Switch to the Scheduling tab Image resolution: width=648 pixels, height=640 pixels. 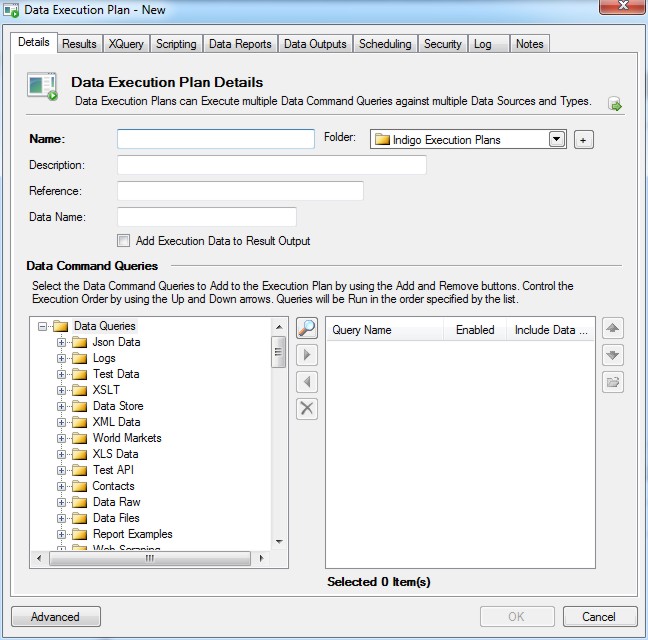[384, 44]
